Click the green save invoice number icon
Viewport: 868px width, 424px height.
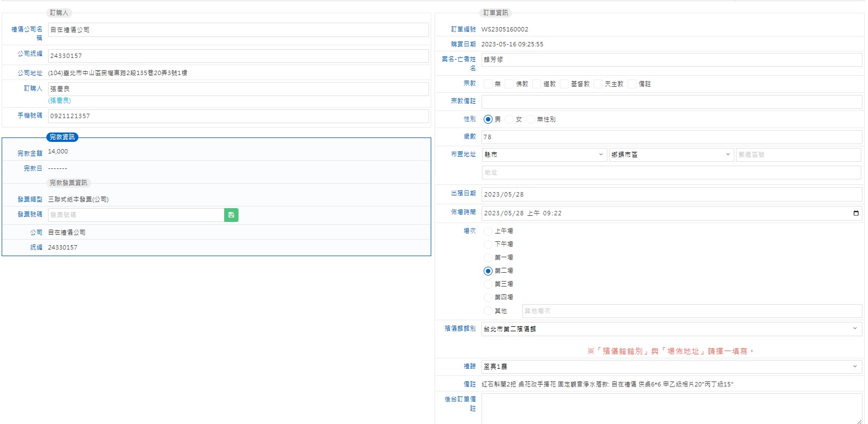[x=231, y=215]
